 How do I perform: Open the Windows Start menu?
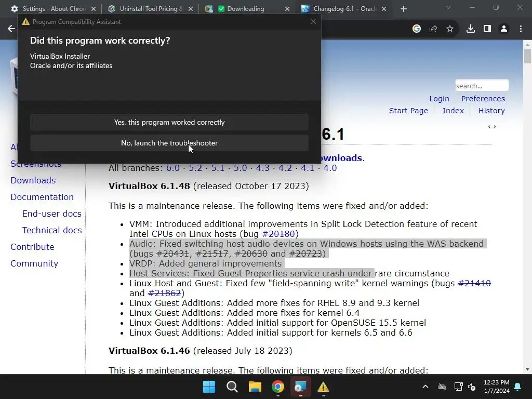click(x=209, y=387)
